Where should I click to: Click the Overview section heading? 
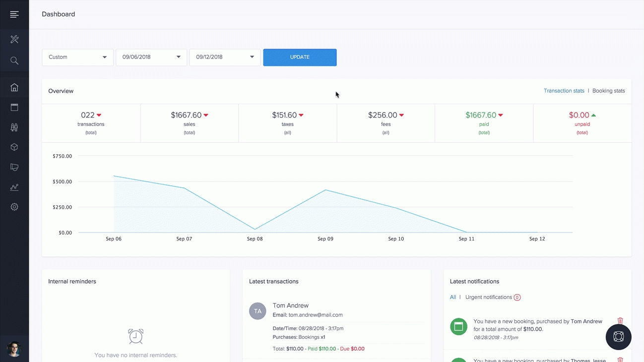pyautogui.click(x=61, y=91)
